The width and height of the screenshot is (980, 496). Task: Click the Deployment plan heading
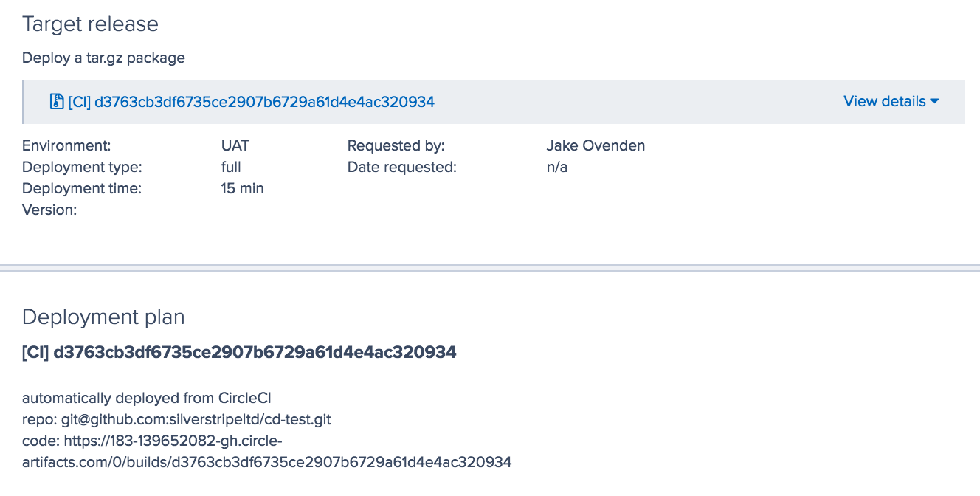tap(103, 317)
